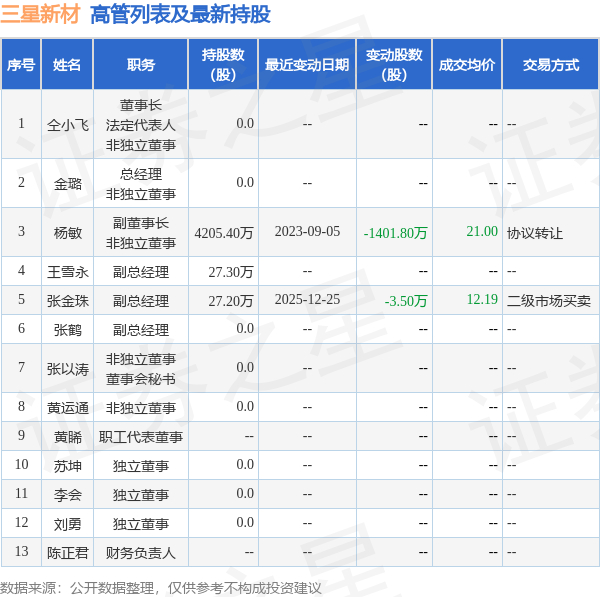Click the 最近变动日期 column header

coord(307,64)
